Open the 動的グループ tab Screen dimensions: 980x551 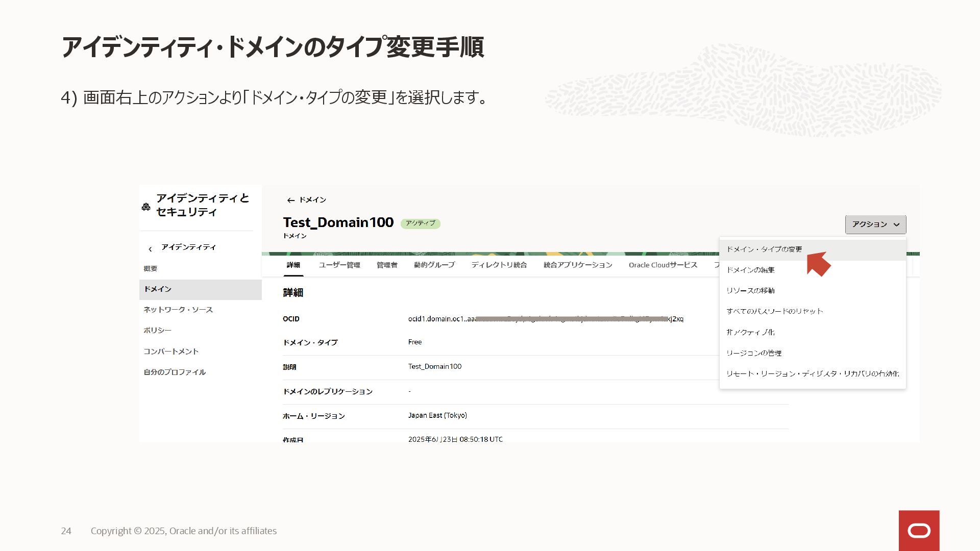(434, 265)
